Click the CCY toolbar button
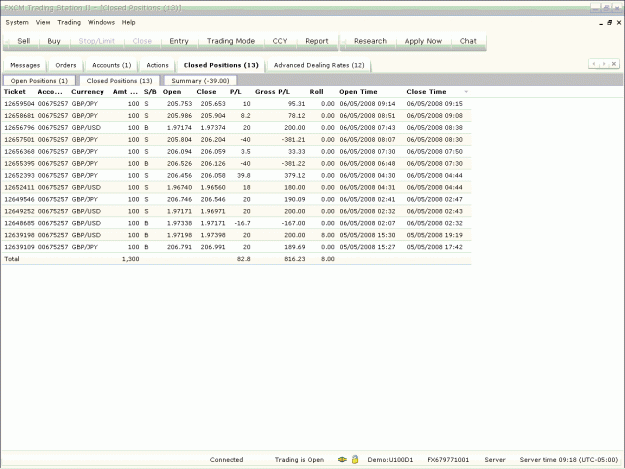 280,41
